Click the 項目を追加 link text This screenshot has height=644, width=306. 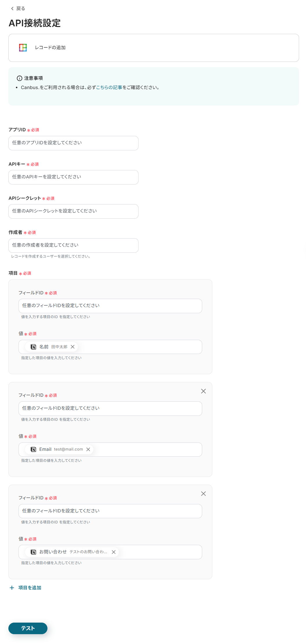(30, 588)
